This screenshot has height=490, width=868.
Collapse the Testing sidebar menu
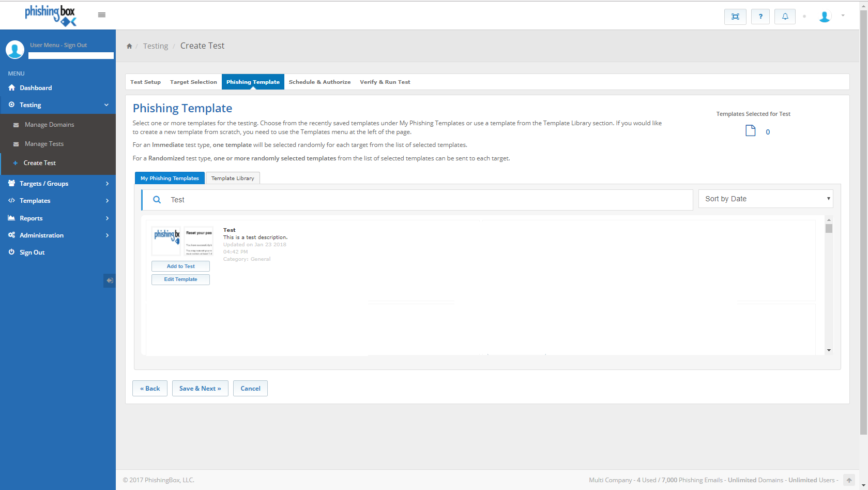58,105
